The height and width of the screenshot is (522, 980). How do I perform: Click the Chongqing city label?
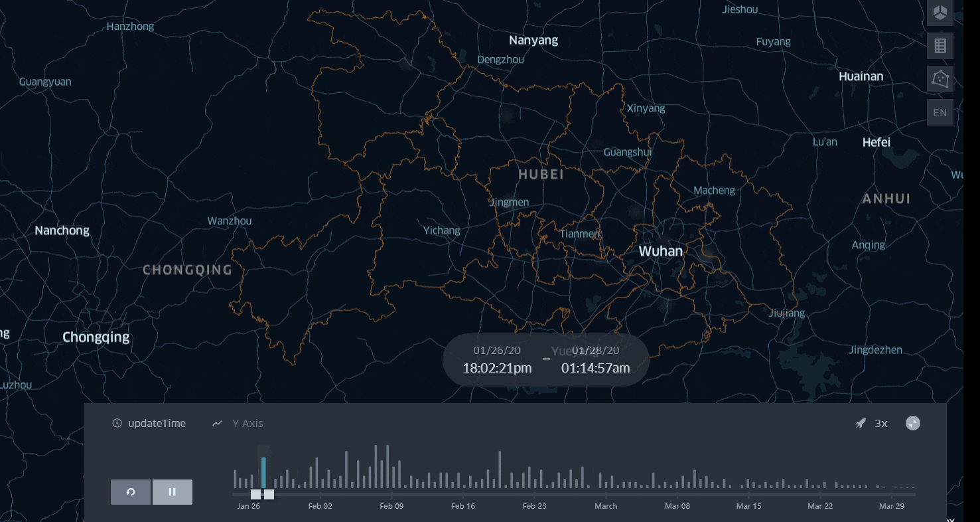point(96,337)
